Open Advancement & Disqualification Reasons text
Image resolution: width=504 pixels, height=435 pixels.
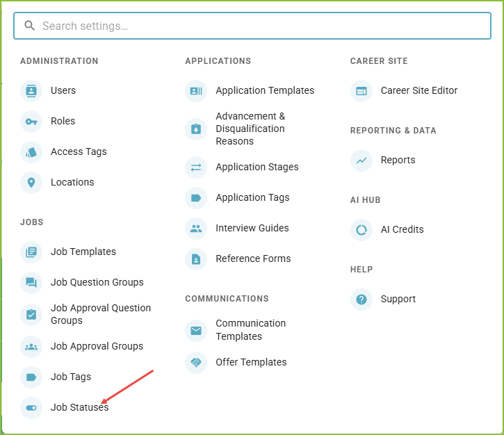[x=250, y=129]
